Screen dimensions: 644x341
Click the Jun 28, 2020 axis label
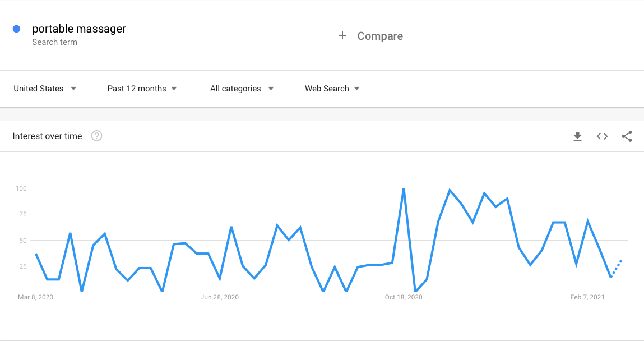220,297
